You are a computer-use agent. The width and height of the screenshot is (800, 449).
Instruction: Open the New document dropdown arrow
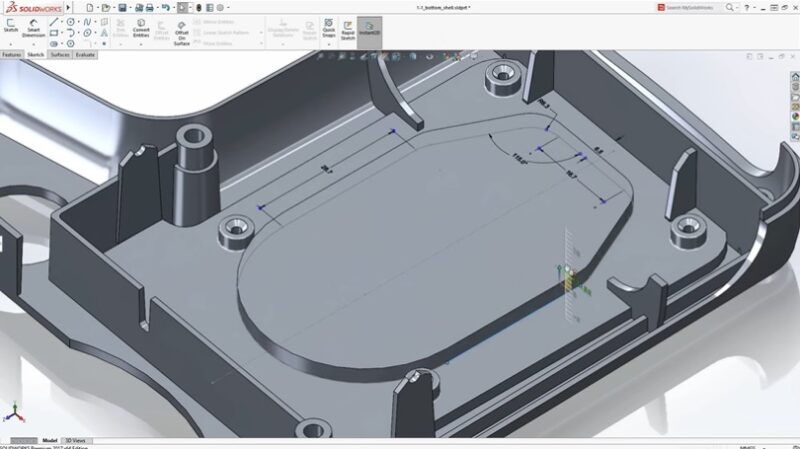pyautogui.click(x=97, y=8)
